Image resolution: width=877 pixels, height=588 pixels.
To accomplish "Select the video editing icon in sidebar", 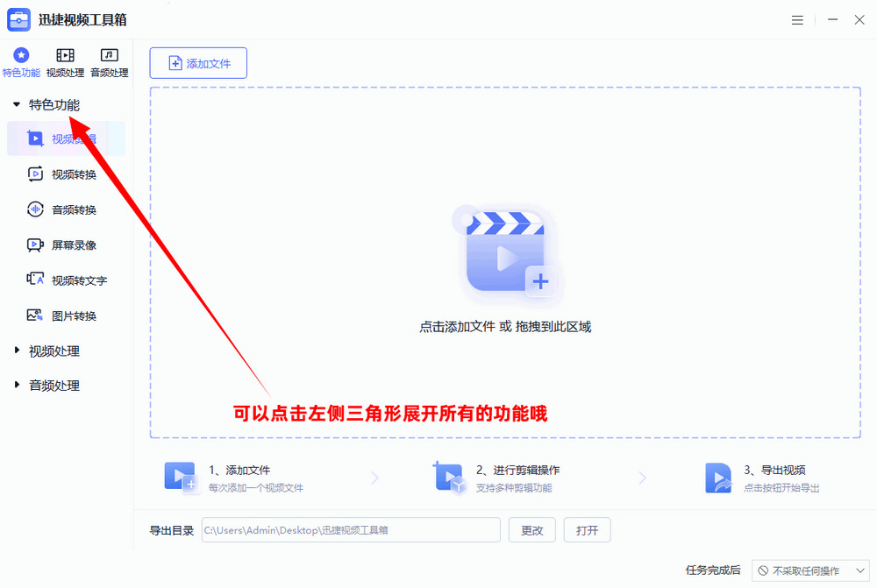I will click(35, 138).
